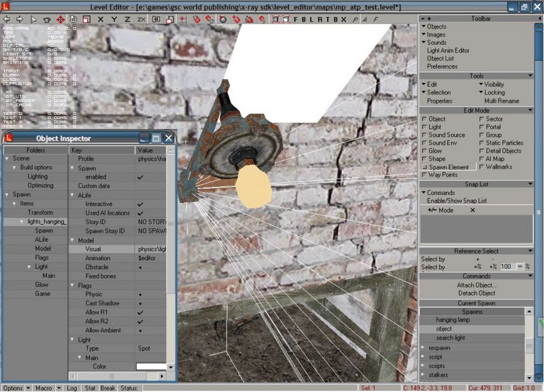Click the Current Spawn list scrollbar down arrow
Image resolution: width=544 pixels, height=392 pixels.
[529, 378]
